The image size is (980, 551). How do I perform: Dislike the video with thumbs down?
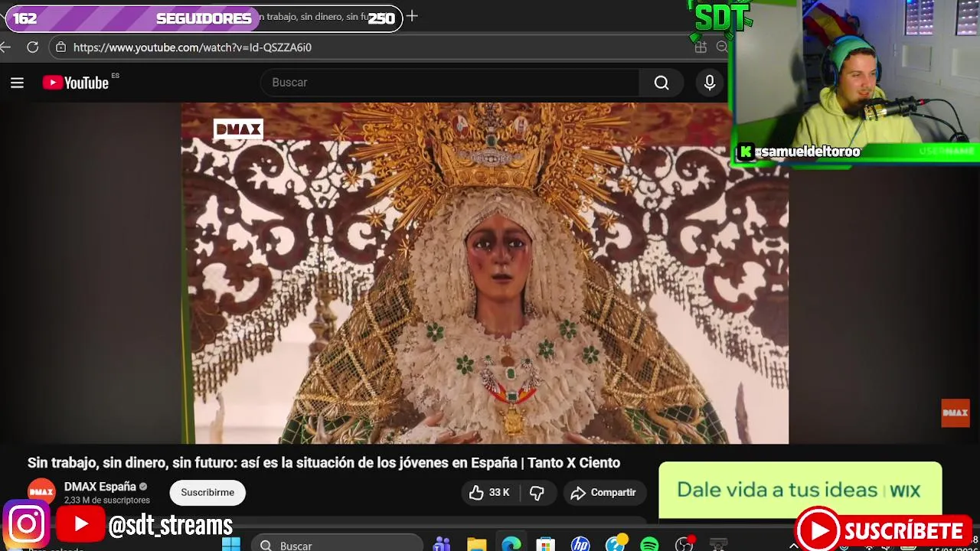(537, 493)
